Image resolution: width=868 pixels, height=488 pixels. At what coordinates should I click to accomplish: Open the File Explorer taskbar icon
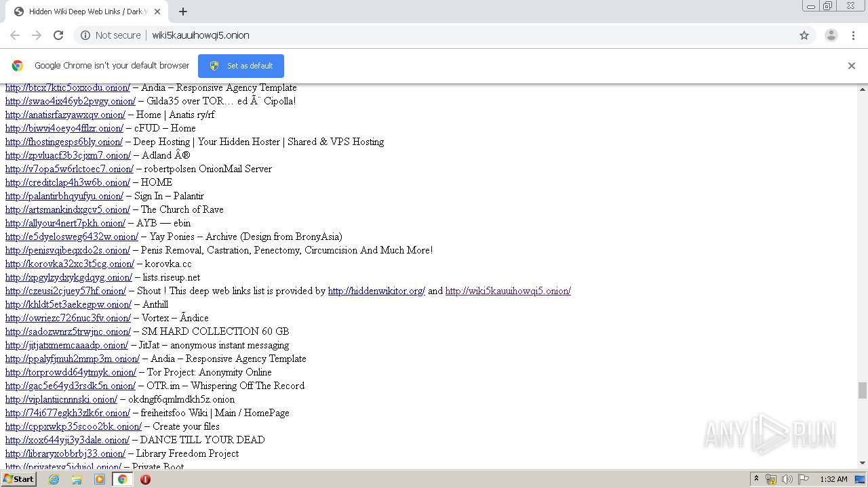tap(77, 479)
